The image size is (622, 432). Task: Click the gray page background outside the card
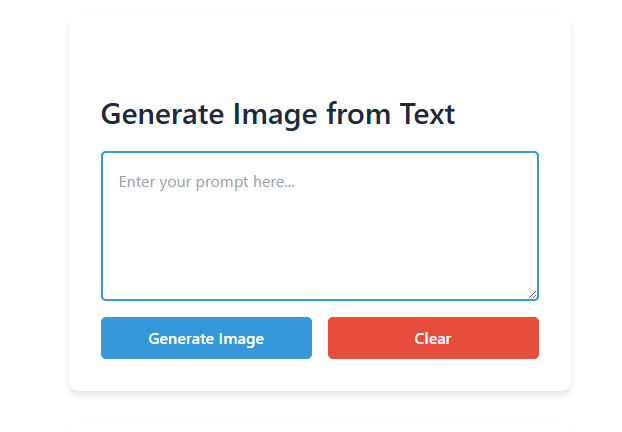[30, 200]
